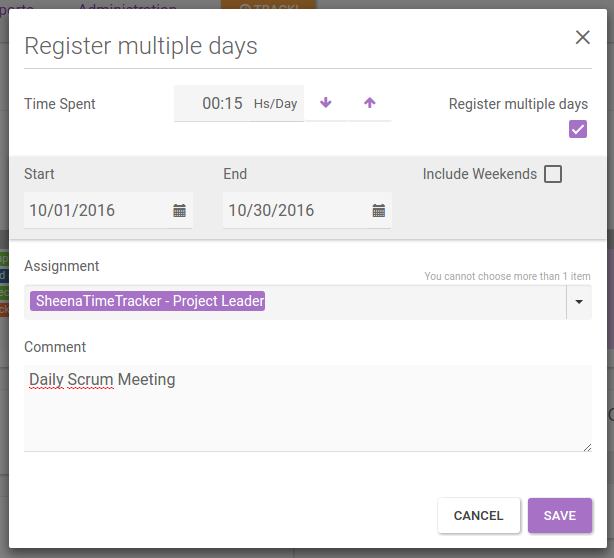Image resolution: width=614 pixels, height=558 pixels.
Task: Decrease time spent with the down arrow
Action: pos(325,103)
